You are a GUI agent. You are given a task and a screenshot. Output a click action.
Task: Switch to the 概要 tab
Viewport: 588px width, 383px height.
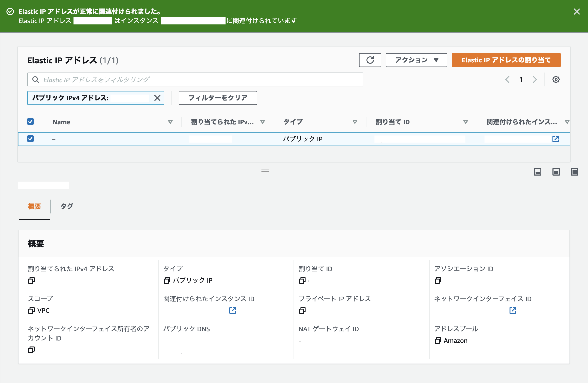point(34,207)
